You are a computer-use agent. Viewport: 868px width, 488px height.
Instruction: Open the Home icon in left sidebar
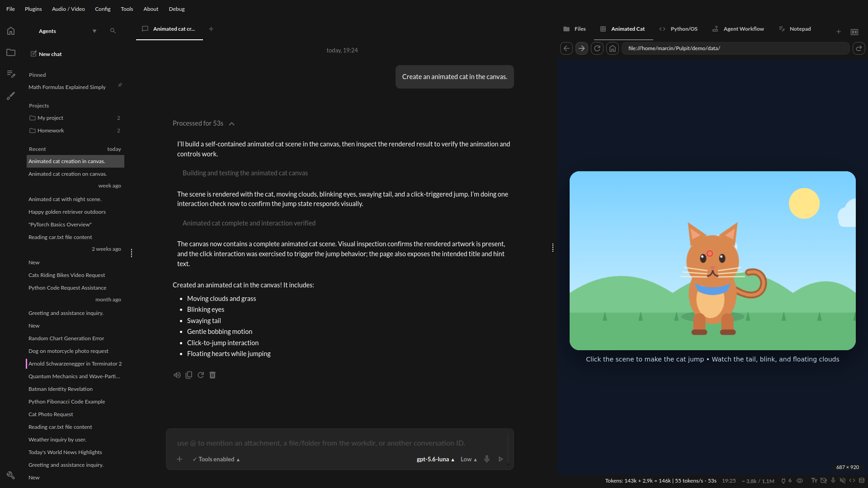coord(11,31)
